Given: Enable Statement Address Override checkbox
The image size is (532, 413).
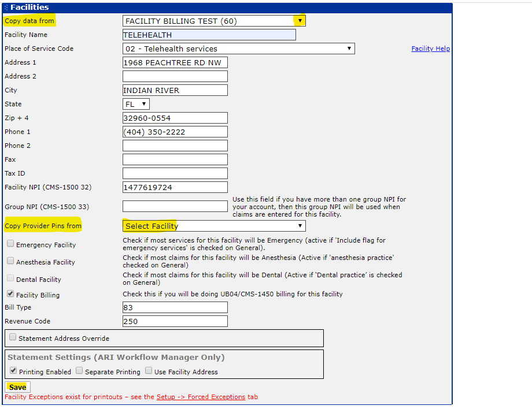Looking at the screenshot, I should (13, 337).
